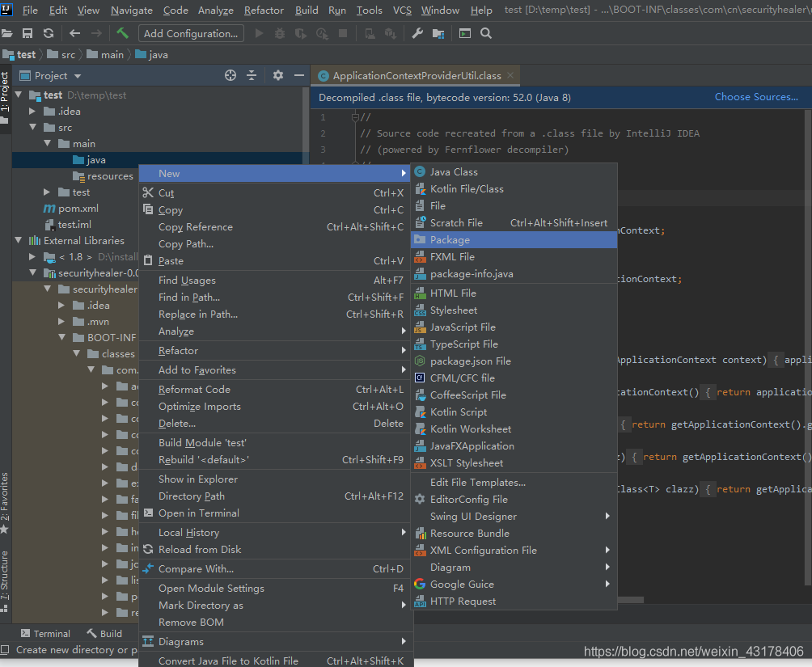This screenshot has width=812, height=667.
Task: Choose HTTP Request in New submenu
Action: click(514, 602)
